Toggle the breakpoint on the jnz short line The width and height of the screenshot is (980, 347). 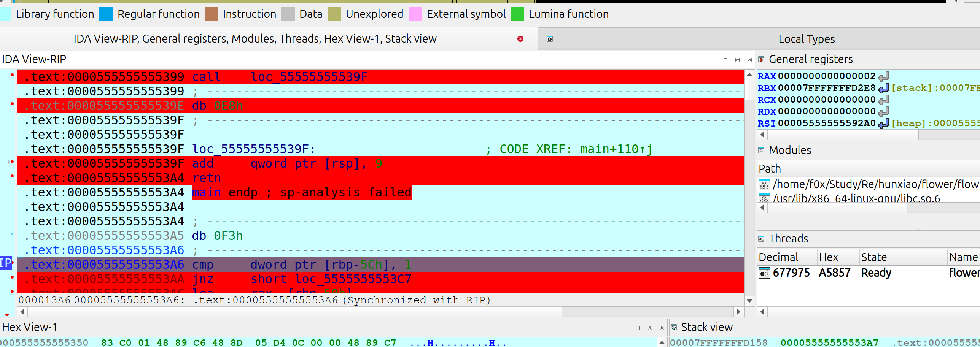click(12, 277)
